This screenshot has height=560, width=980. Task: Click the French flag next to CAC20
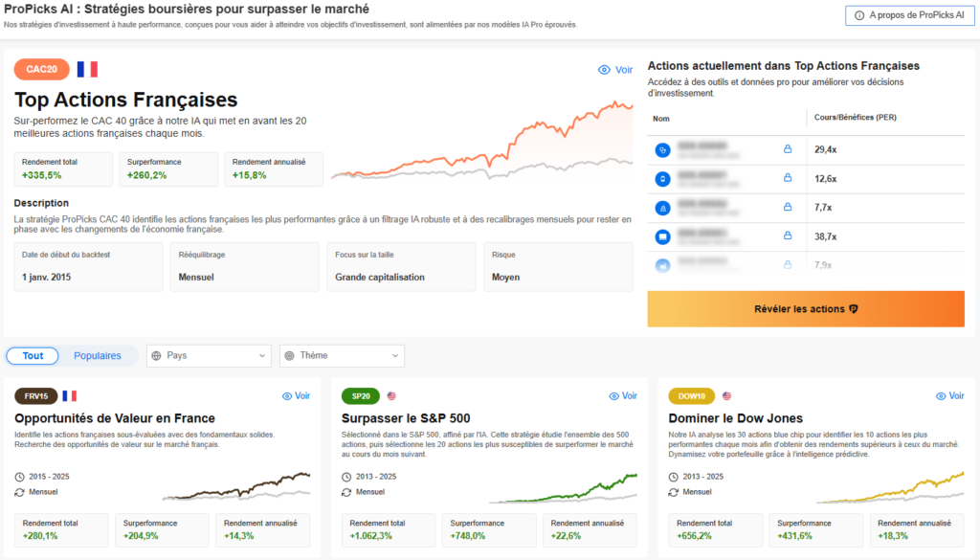pos(87,69)
